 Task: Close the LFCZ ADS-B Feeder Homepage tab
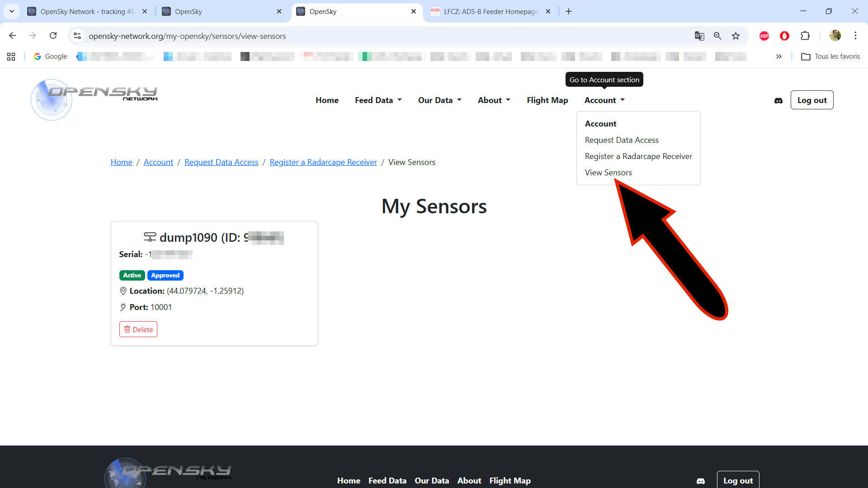tap(548, 11)
